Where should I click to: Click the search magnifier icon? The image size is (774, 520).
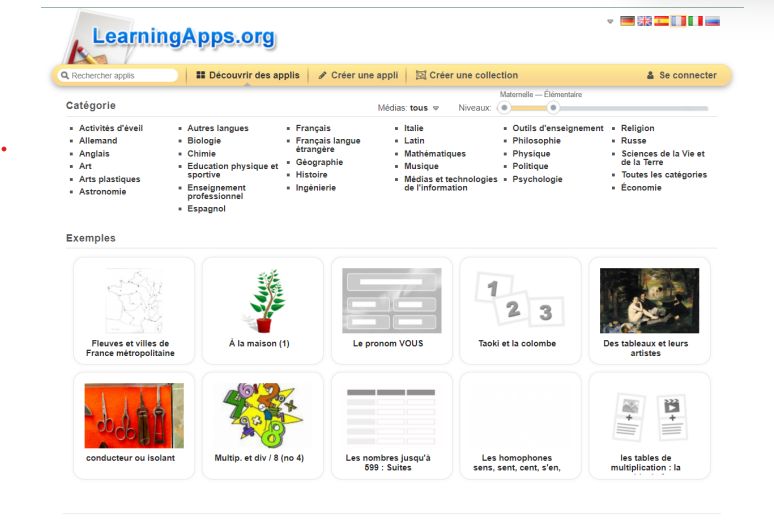65,76
